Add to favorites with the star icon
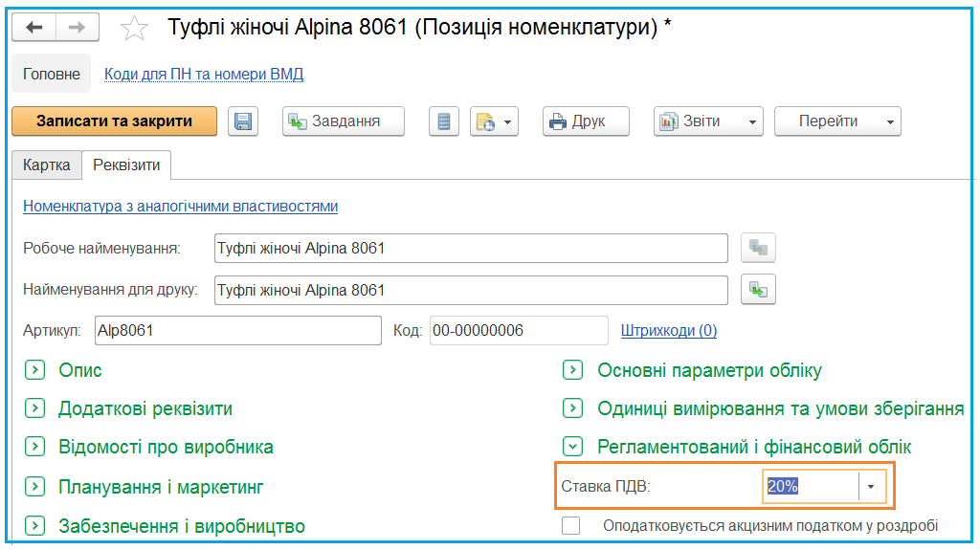The image size is (980, 550). coord(134,28)
